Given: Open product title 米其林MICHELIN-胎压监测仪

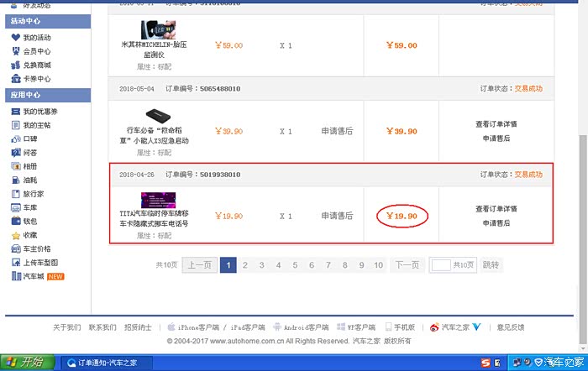Looking at the screenshot, I should click(154, 50).
